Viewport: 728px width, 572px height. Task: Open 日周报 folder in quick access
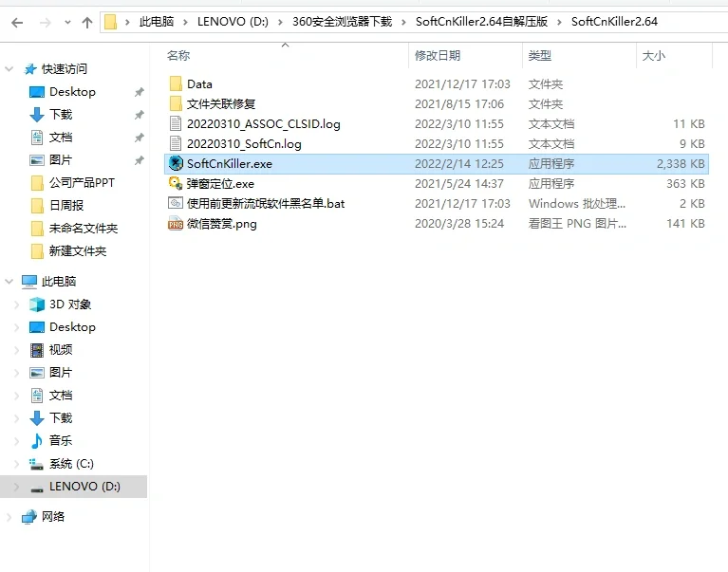[66, 206]
